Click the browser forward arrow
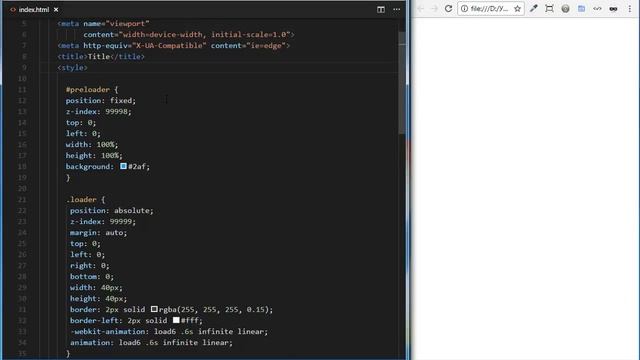The image size is (640, 360). 434,9
